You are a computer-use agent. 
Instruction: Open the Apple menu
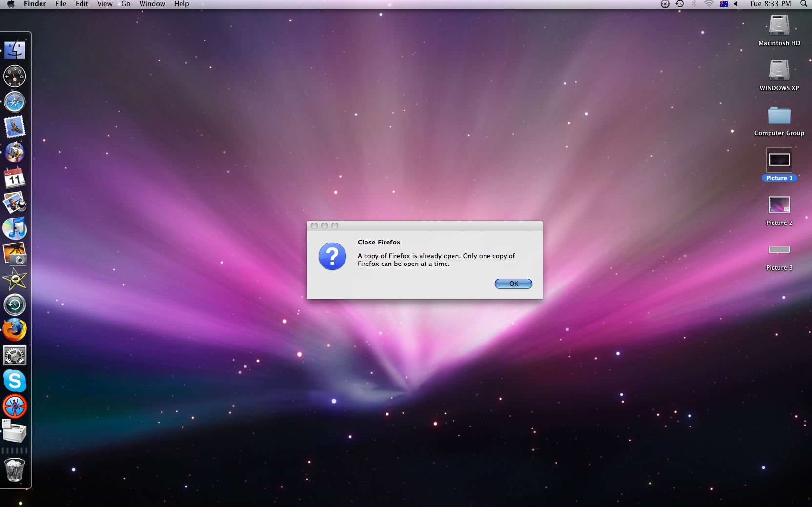[11, 4]
